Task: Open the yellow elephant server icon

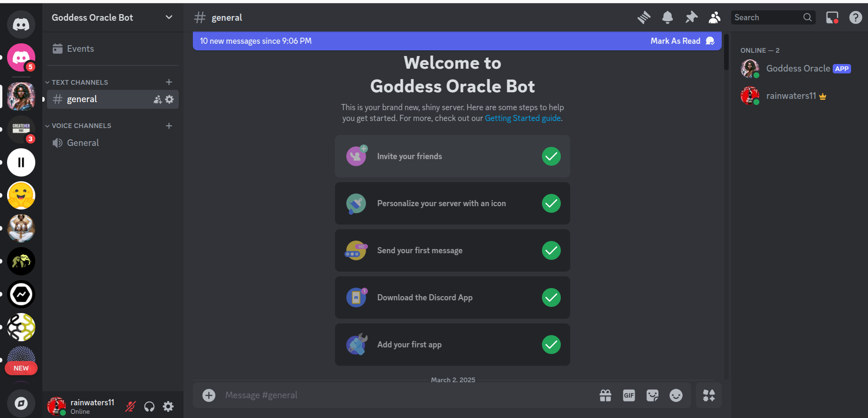Action: [21, 261]
